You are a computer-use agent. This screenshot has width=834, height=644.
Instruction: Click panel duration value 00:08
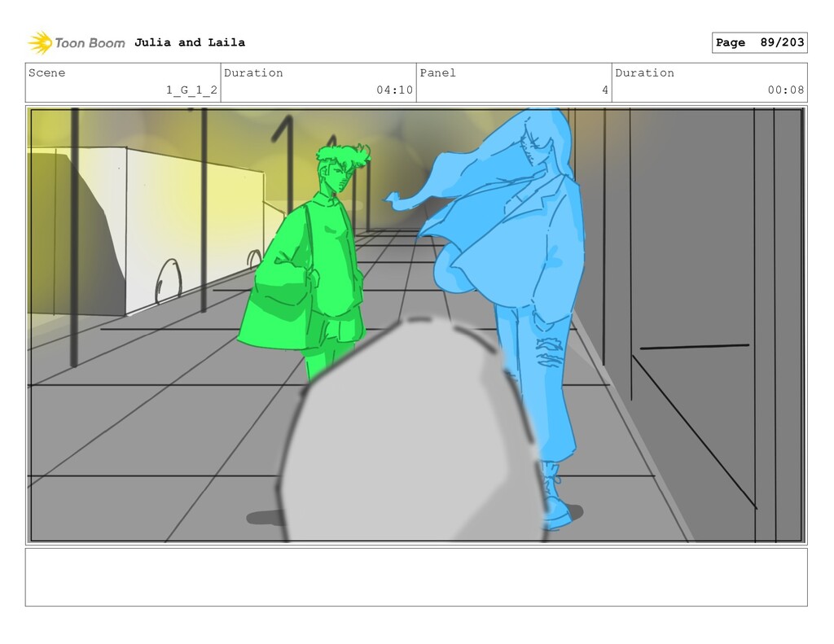pyautogui.click(x=786, y=90)
